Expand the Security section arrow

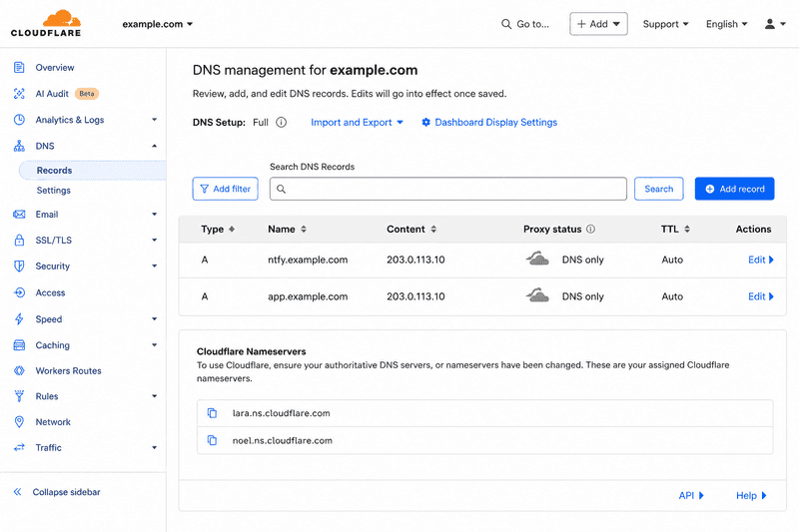pyautogui.click(x=155, y=266)
